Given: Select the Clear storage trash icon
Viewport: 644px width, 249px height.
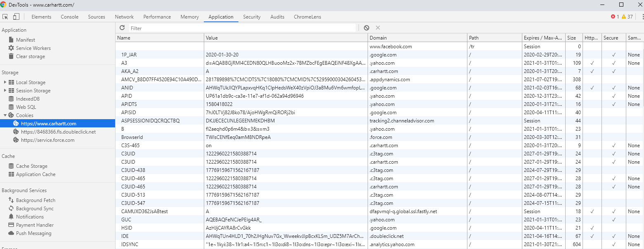Looking at the screenshot, I should tap(11, 56).
